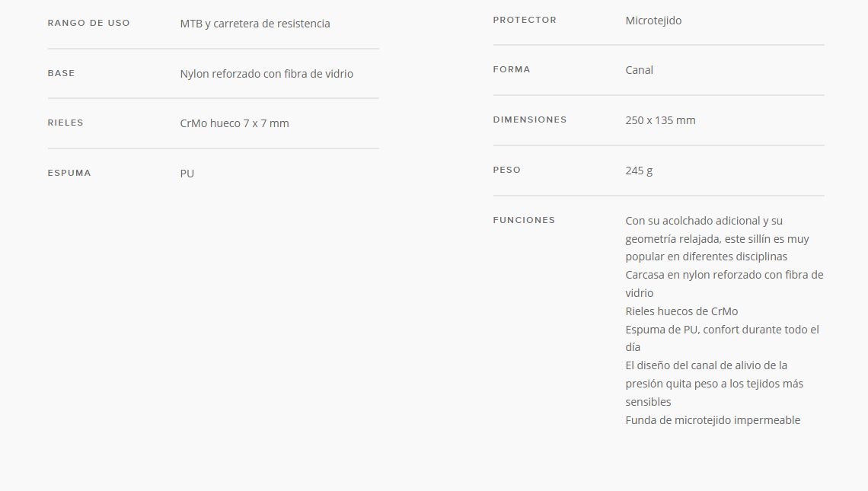Click the Rieles huecos de CrMo line
Screen dimensions: 868x491
681,311
